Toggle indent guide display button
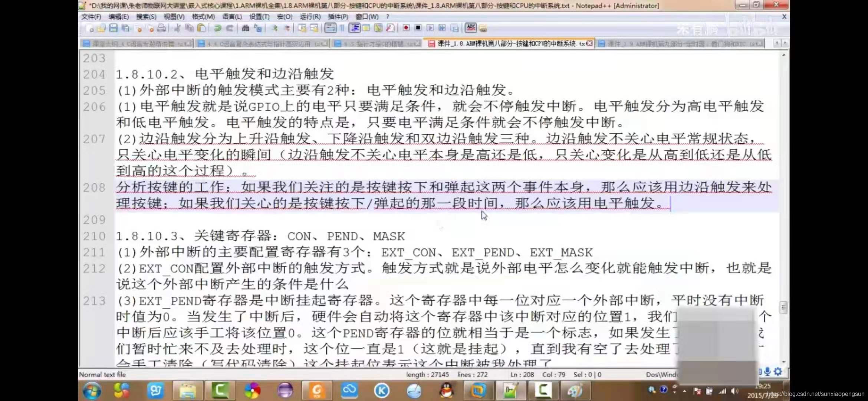The image size is (868, 401). pos(355,28)
